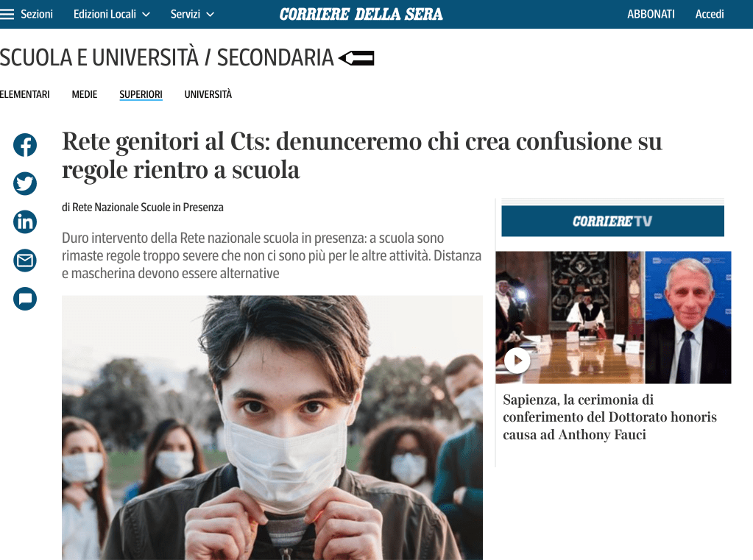Expand the Servizi dropdown

192,15
